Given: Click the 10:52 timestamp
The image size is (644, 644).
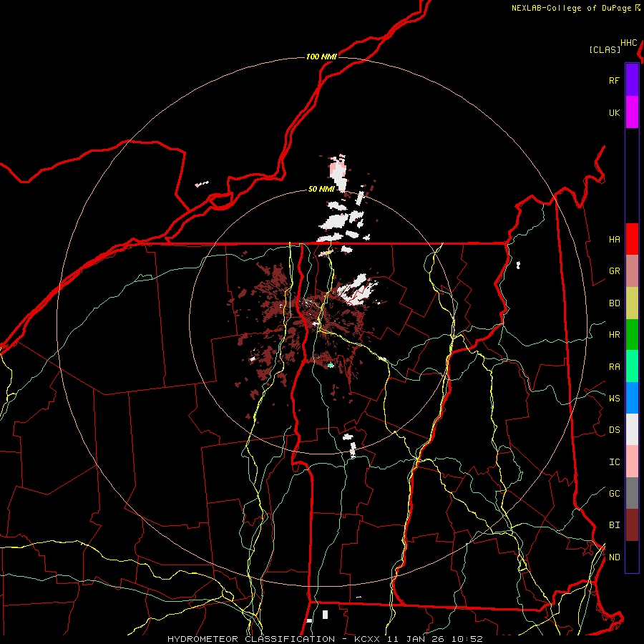Looking at the screenshot, I should coord(467,639).
